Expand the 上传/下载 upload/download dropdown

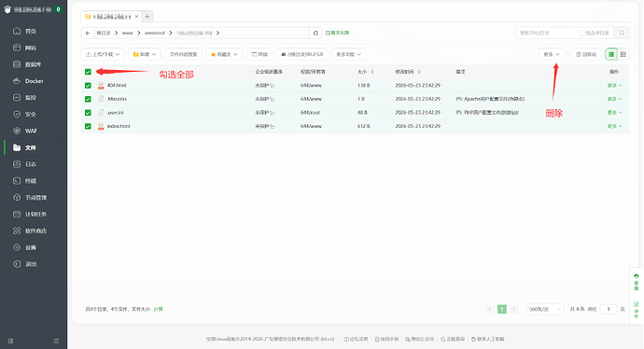pyautogui.click(x=103, y=54)
